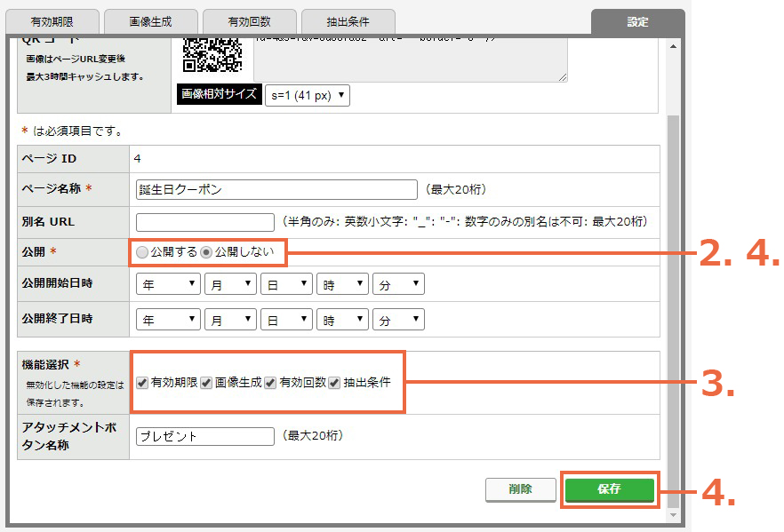Open 公開終了日時 時 dropdown

pos(342,319)
